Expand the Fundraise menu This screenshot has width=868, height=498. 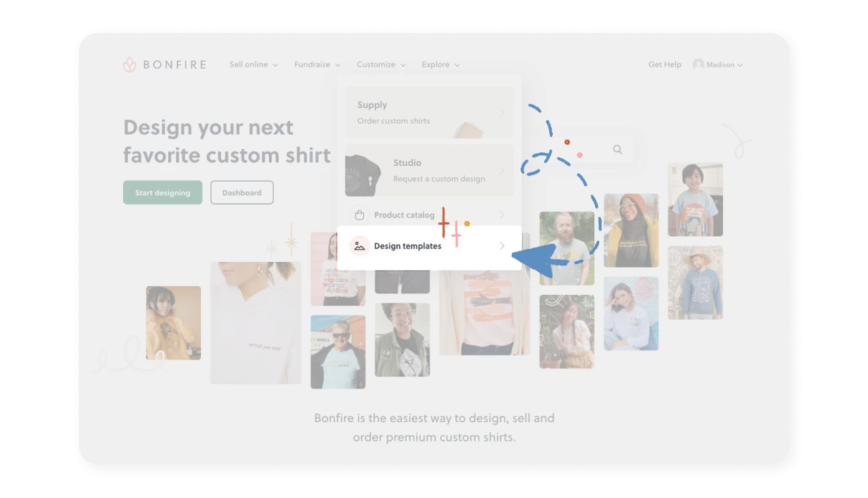317,64
